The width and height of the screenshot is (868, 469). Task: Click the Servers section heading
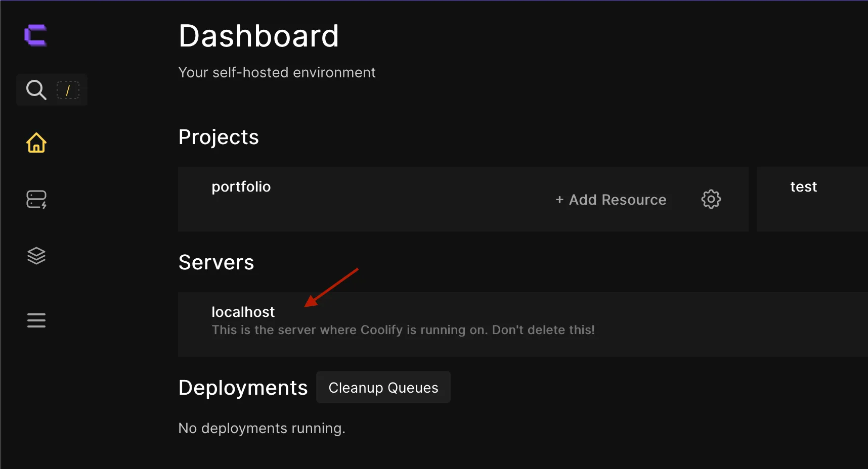pyautogui.click(x=216, y=263)
